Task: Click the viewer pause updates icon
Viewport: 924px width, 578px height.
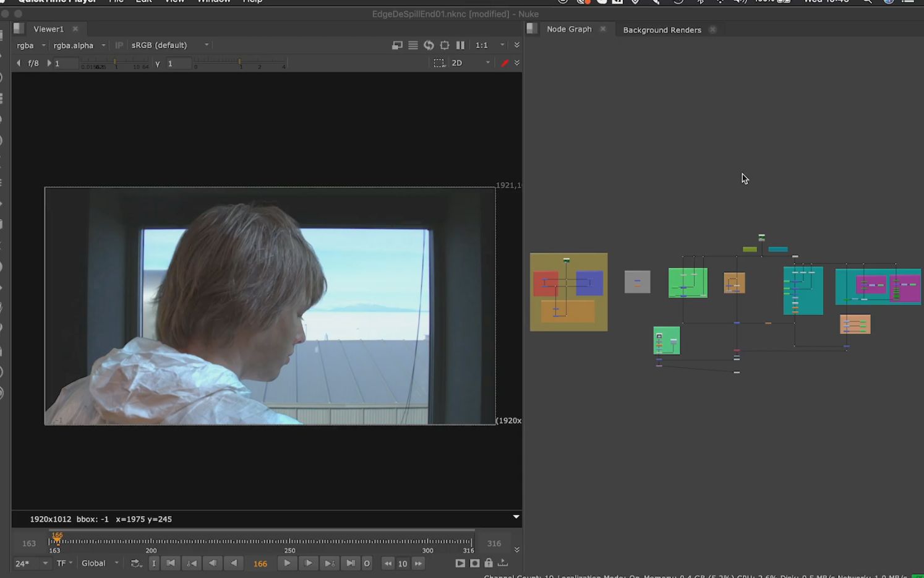Action: coord(460,45)
